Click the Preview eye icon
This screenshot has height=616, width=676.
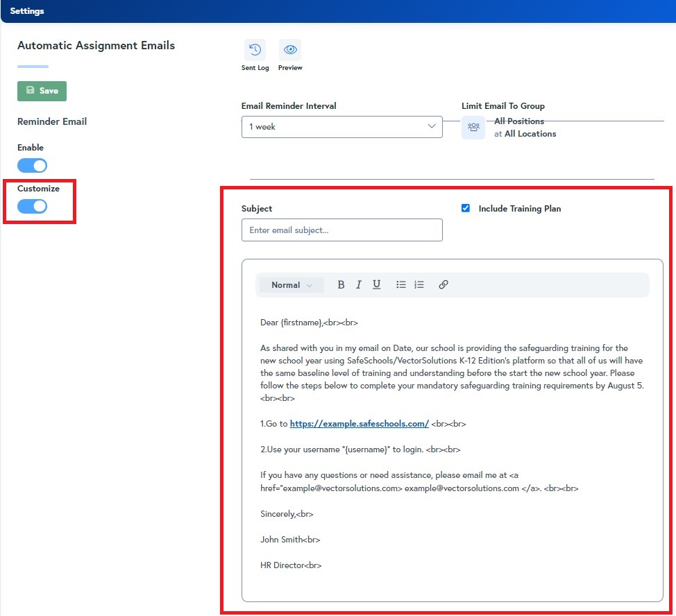pyautogui.click(x=290, y=50)
